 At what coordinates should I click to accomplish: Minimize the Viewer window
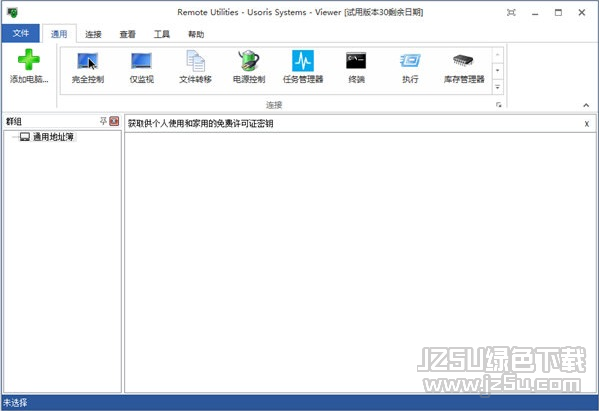tap(535, 13)
